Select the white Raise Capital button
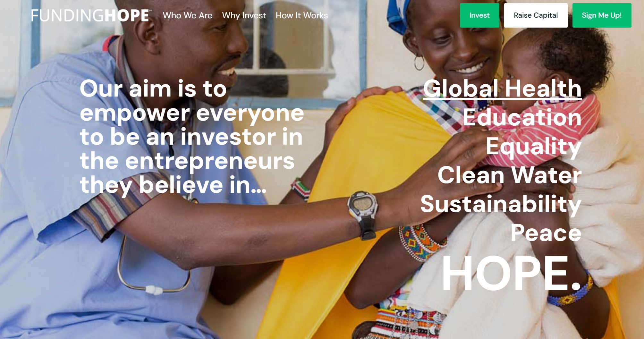This screenshot has height=339, width=644. point(536,15)
